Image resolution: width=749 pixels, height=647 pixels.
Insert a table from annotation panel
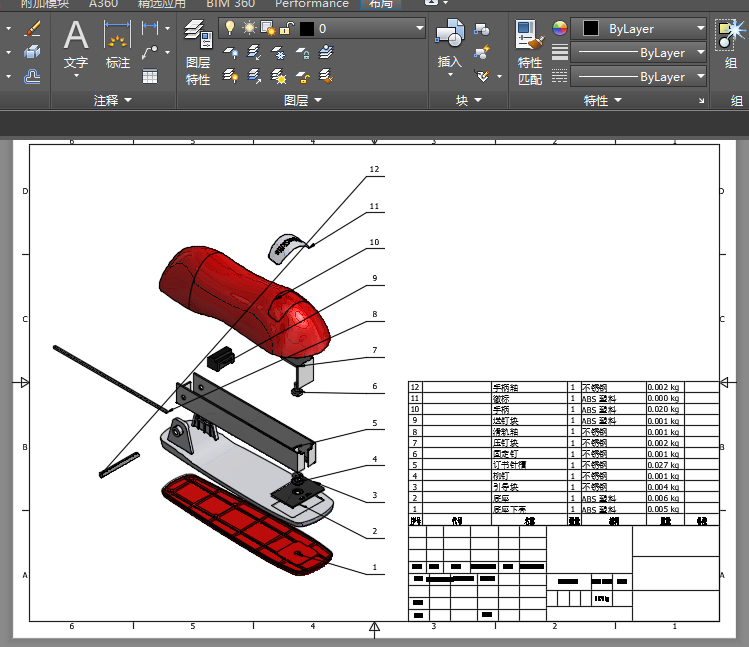pos(150,75)
